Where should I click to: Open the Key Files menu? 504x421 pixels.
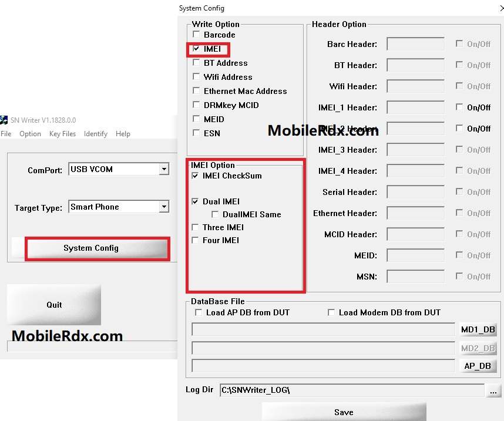click(62, 134)
